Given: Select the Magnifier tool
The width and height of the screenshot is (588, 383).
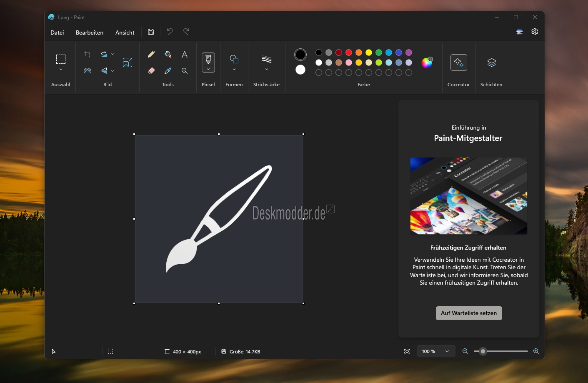Looking at the screenshot, I should [185, 71].
